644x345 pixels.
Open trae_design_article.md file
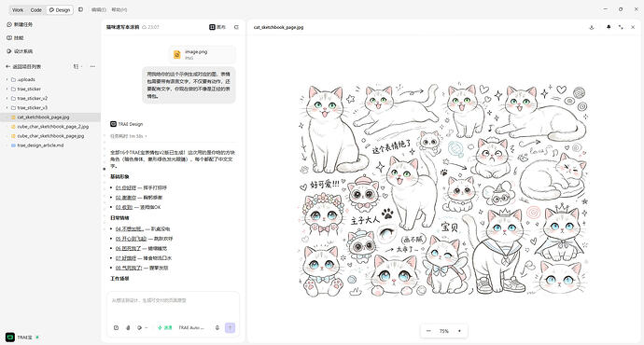click(50, 145)
